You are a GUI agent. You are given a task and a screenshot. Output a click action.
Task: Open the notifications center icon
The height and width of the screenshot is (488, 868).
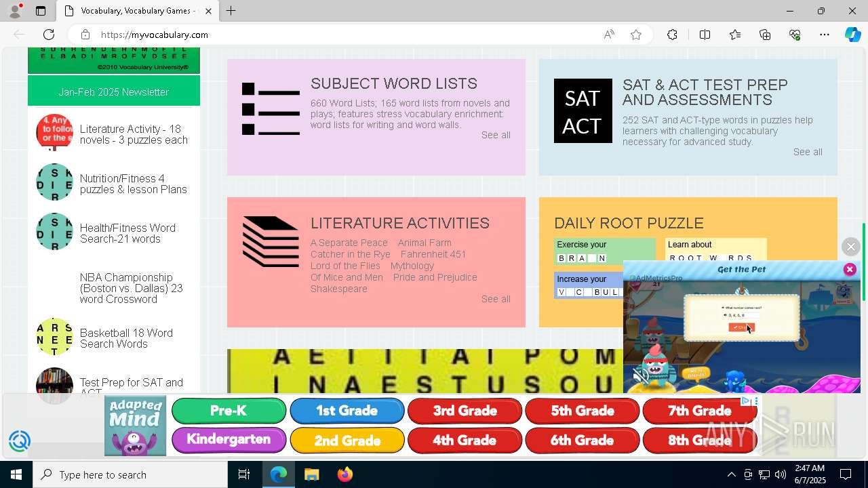(846, 474)
